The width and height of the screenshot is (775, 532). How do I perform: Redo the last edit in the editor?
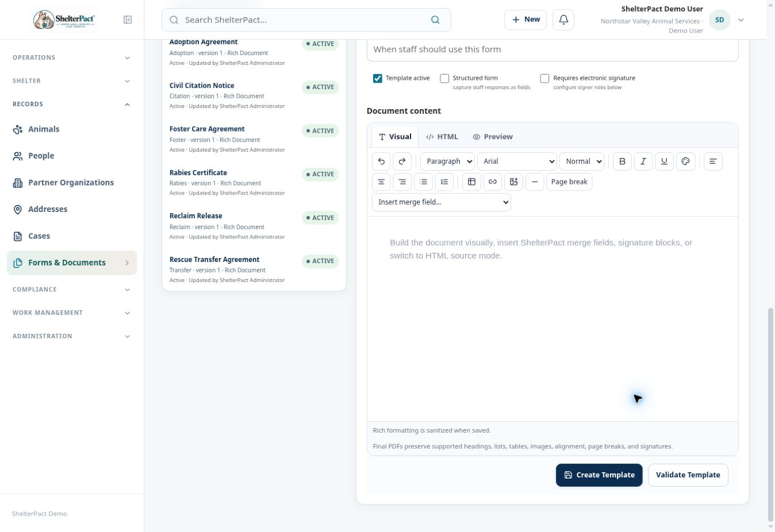pos(402,161)
